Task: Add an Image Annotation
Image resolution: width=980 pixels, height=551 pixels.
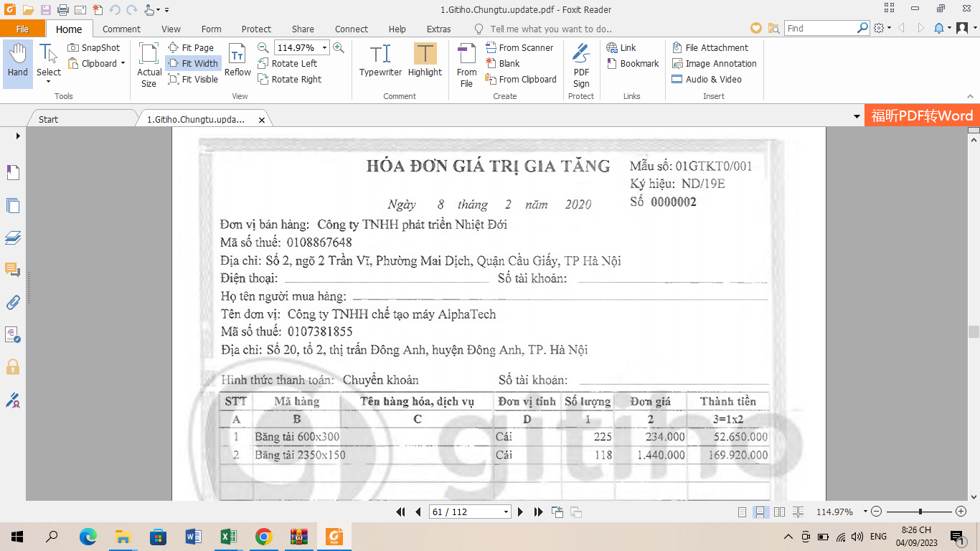Action: [x=714, y=63]
